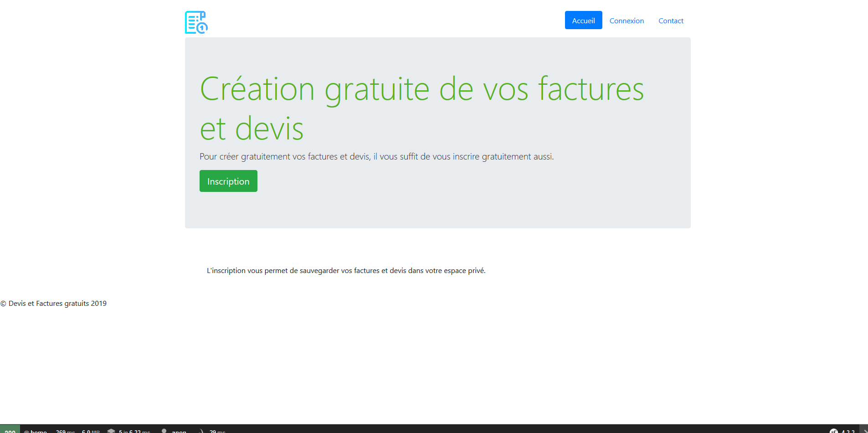The image size is (868, 433).
Task: Collapse the Symfony debug toolbar with the chevron
Action: pyautogui.click(x=863, y=431)
